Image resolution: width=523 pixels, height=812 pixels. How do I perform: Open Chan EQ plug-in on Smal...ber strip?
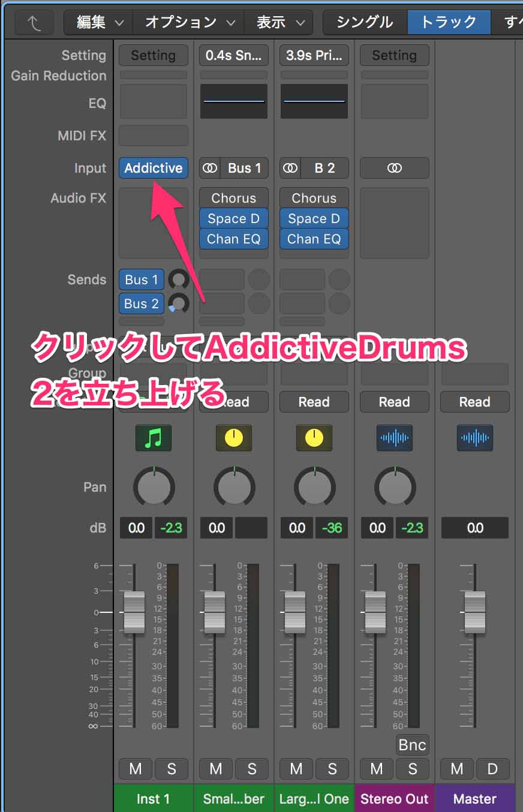coord(234,239)
